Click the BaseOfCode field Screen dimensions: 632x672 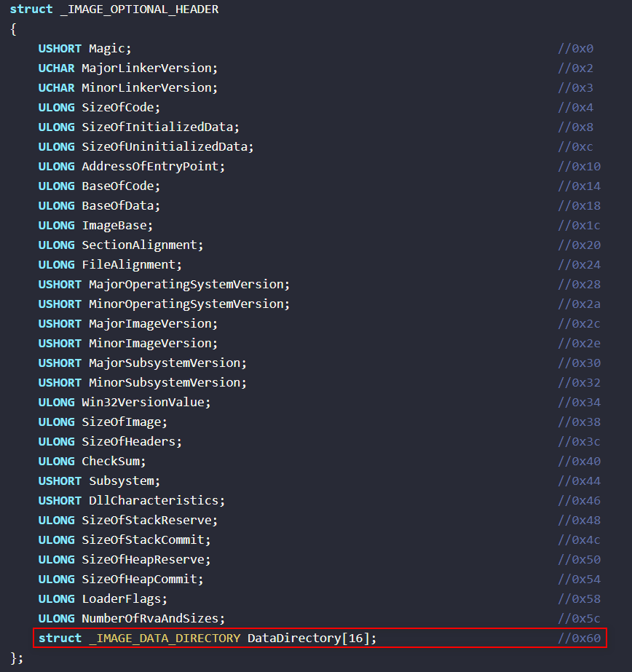click(121, 186)
